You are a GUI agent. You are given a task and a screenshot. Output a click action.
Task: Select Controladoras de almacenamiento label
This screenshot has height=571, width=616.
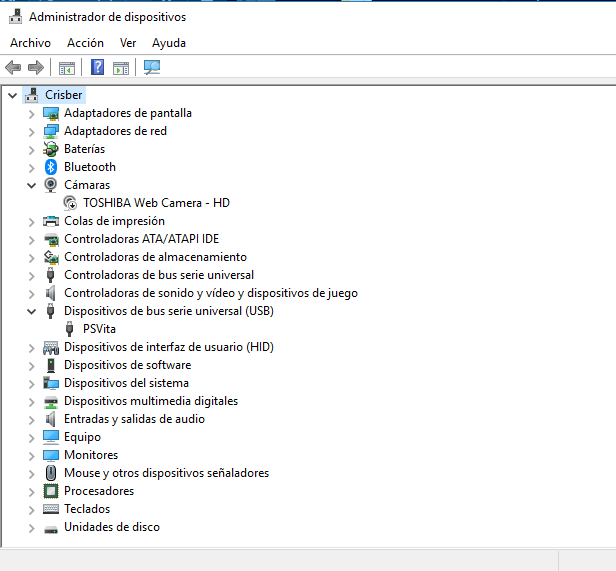tap(155, 257)
